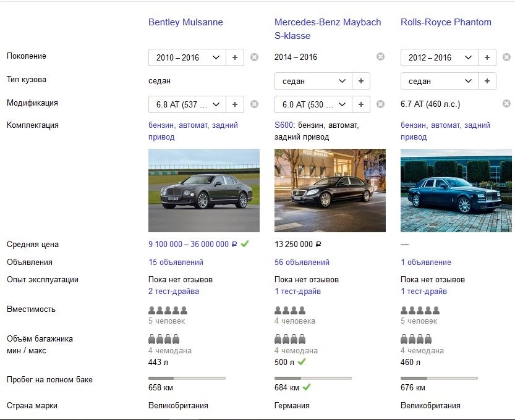Add another generation with plus next to 2010 – 2016
The width and height of the screenshot is (515, 420).
point(235,57)
